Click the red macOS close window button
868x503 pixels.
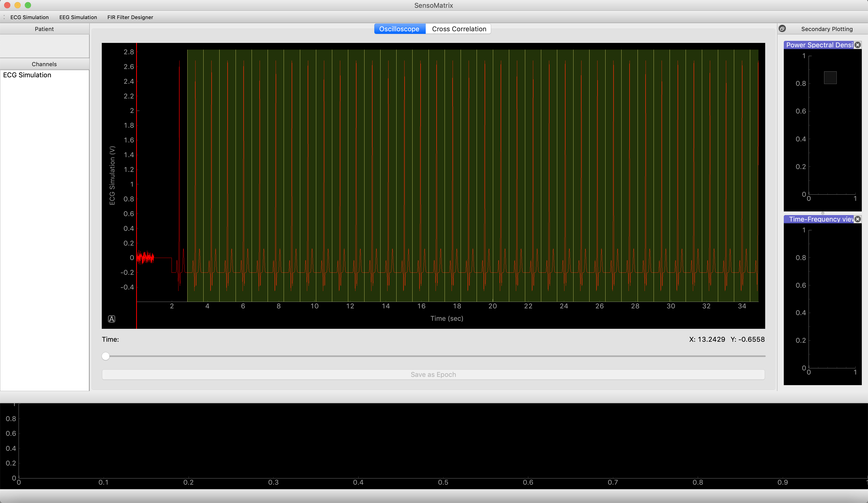coord(7,5)
